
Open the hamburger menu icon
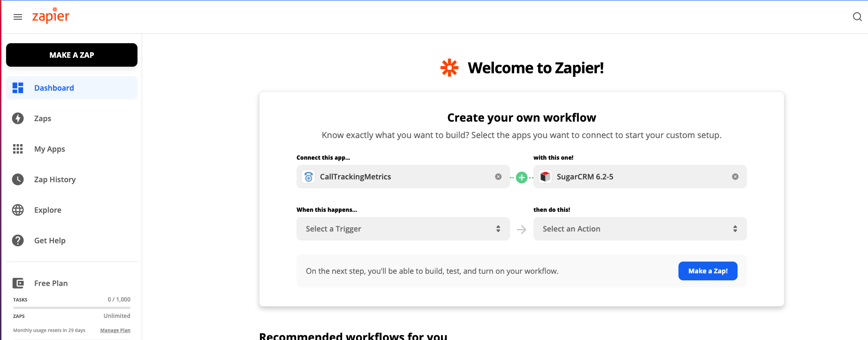(x=18, y=17)
